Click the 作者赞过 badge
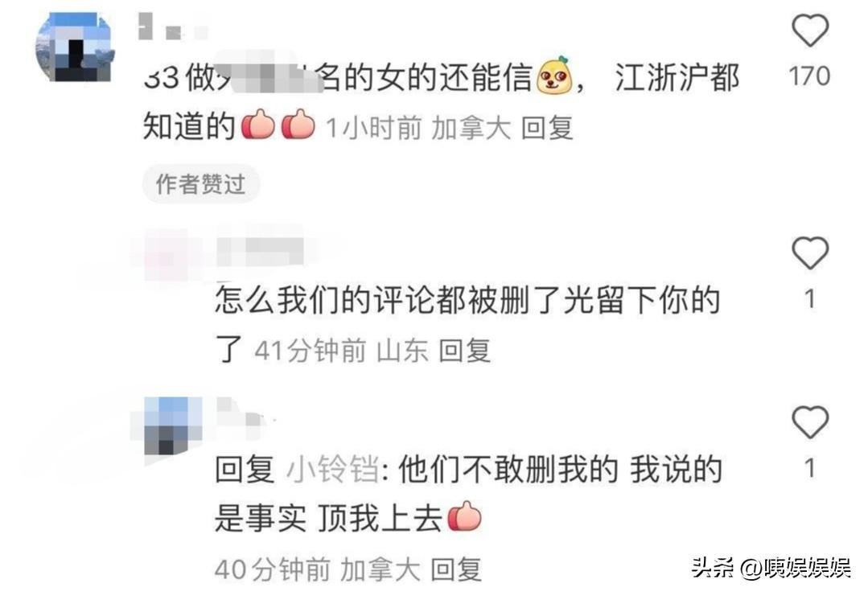The width and height of the screenshot is (868, 596). [x=200, y=183]
